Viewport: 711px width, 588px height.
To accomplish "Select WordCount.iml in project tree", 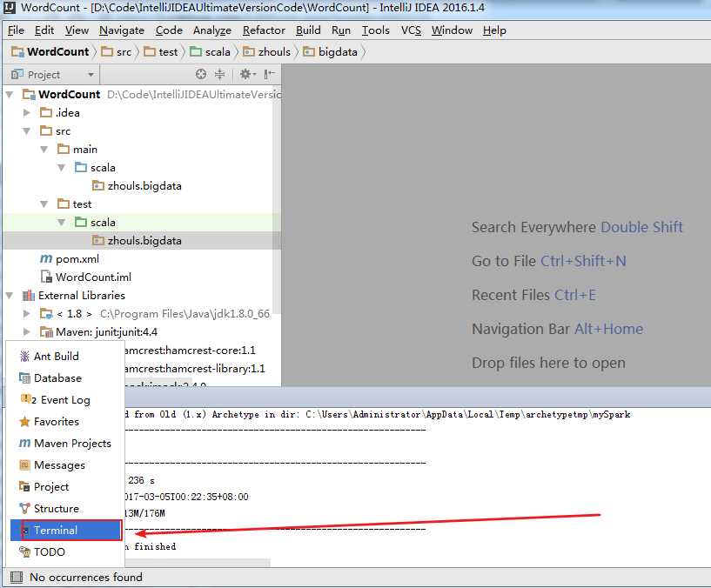I will tap(86, 277).
